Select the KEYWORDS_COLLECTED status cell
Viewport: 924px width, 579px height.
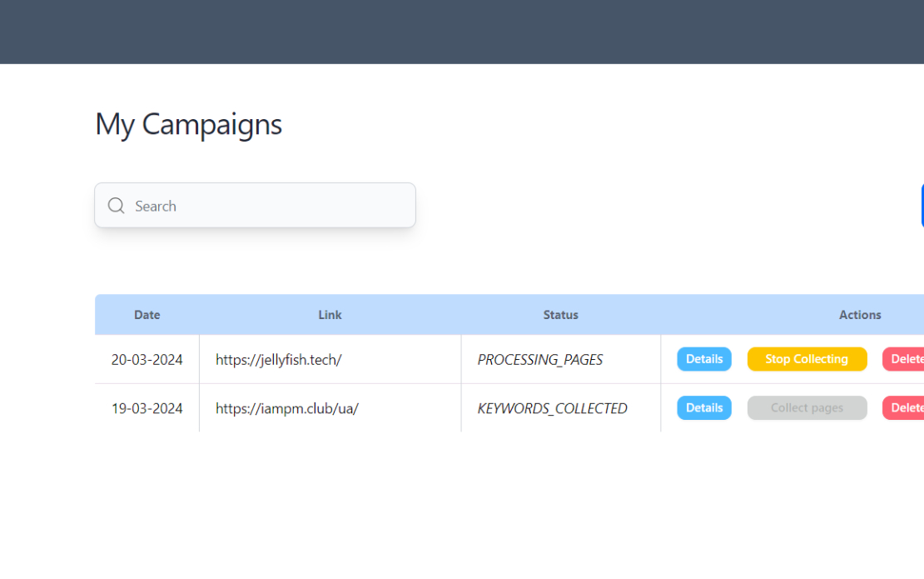click(552, 408)
